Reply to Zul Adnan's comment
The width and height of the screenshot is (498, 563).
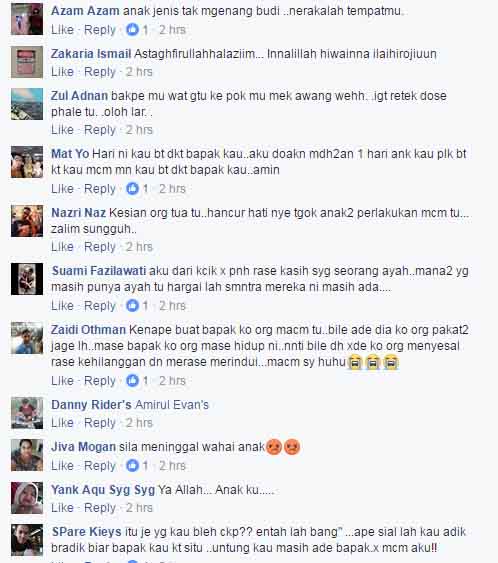click(x=100, y=130)
